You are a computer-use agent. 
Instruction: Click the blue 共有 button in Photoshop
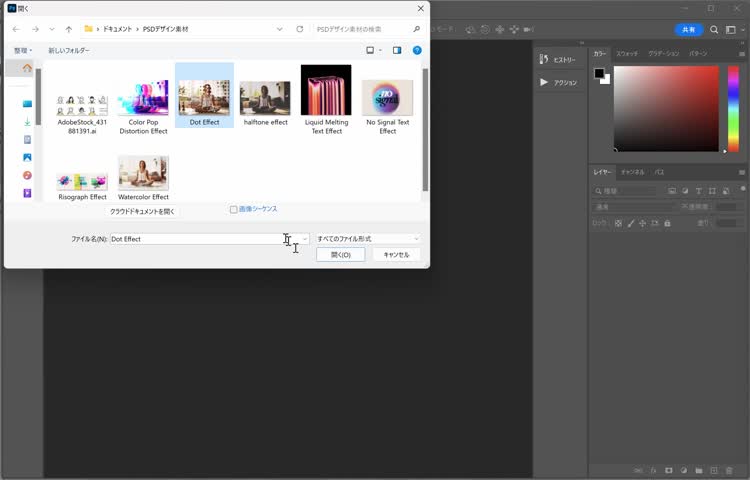pos(688,30)
